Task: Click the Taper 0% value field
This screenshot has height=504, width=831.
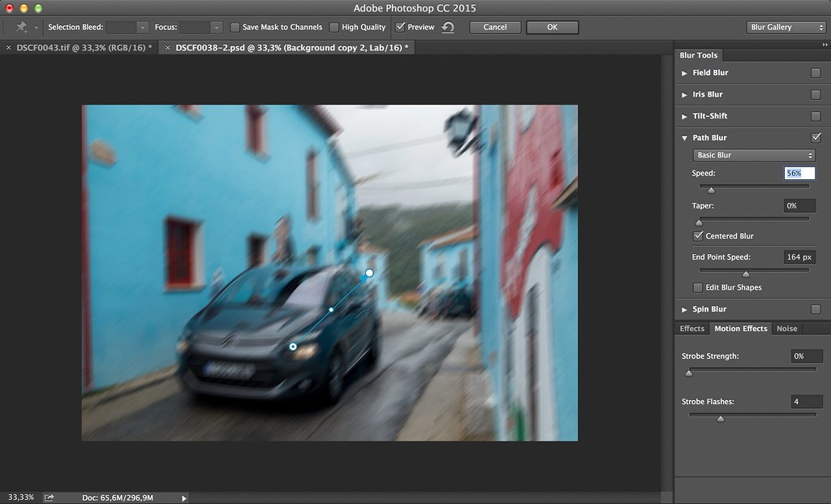Action: coord(799,205)
